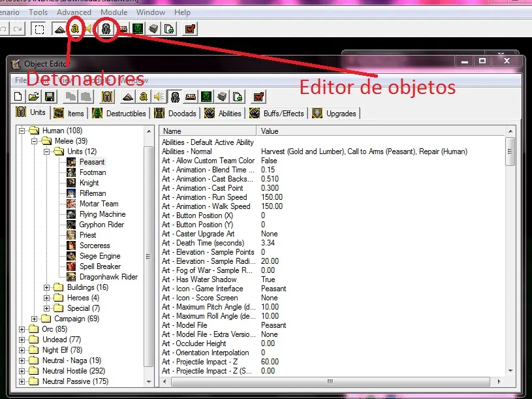Click the Object Editor icon in Object Editor toolbar
The image size is (532, 399).
tap(175, 97)
